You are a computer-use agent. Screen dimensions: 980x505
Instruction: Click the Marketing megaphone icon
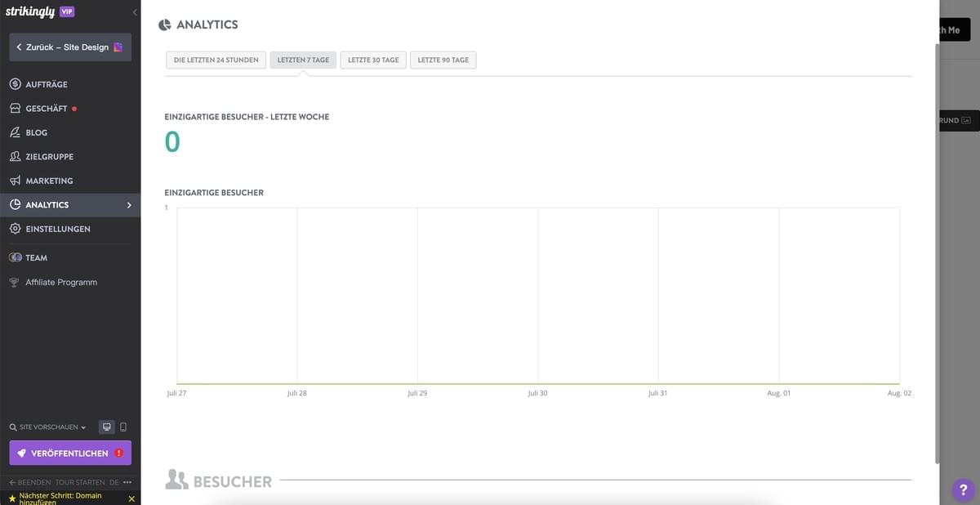[x=15, y=181]
